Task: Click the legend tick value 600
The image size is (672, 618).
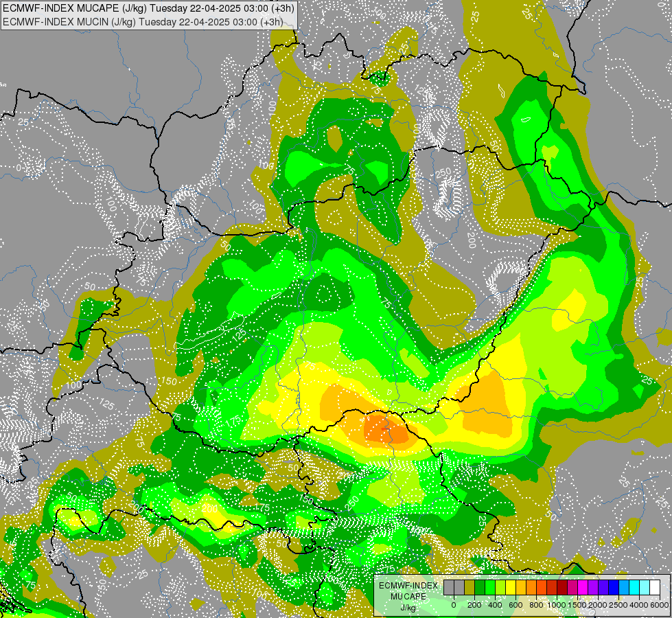Action: pyautogui.click(x=515, y=605)
